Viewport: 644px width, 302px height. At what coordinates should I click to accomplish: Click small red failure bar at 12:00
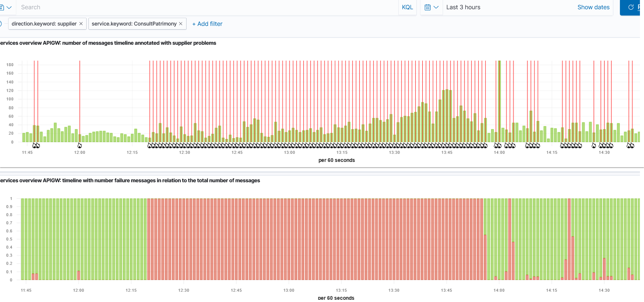(x=79, y=275)
